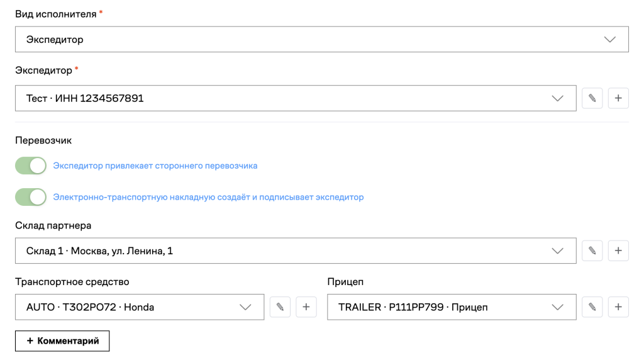Screen dimensions: 644x360
Task: Turn off электронно-транспортная накладная toggle
Action: coord(31,197)
